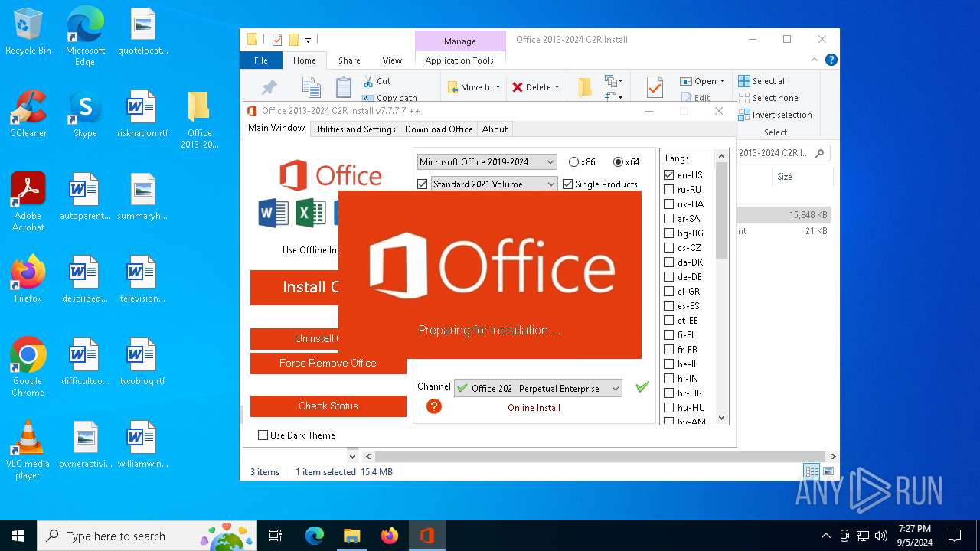
Task: Select the Firefox desktop shortcut
Action: coord(28,279)
